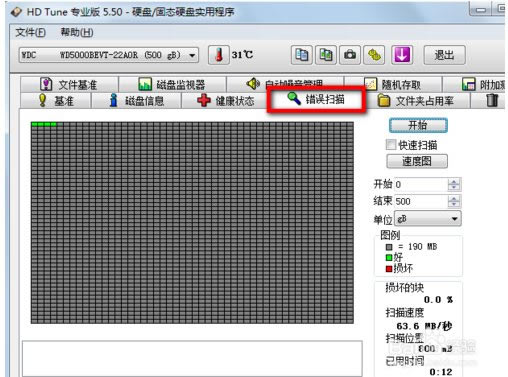Increase the 开始 start value spinner

454,181
